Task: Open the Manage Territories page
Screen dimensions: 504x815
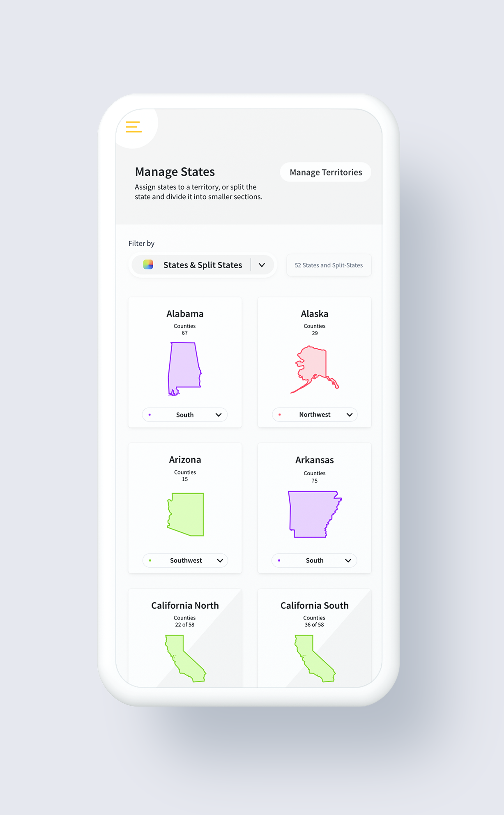Action: pos(326,172)
